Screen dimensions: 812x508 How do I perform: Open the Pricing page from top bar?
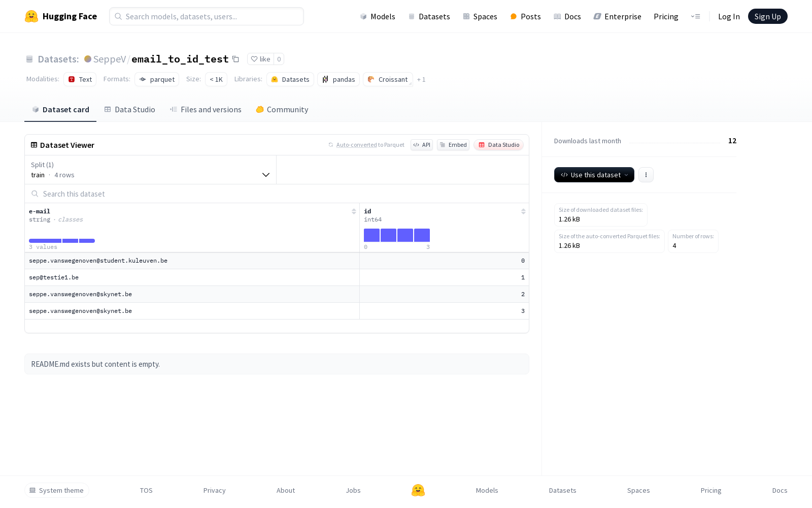666,17
